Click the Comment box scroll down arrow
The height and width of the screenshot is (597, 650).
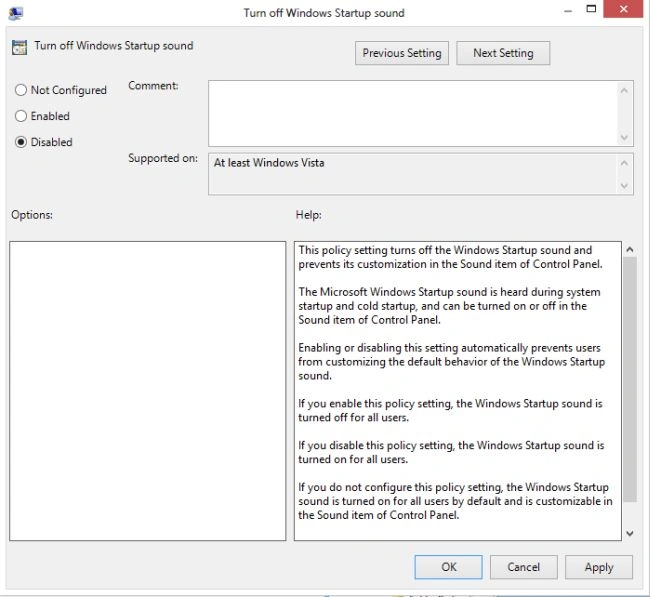click(x=624, y=137)
